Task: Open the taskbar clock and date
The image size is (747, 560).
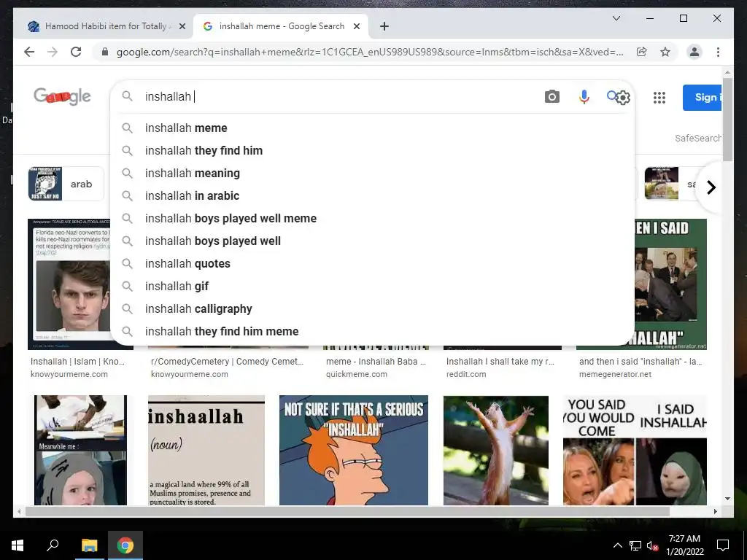Action: [684, 545]
